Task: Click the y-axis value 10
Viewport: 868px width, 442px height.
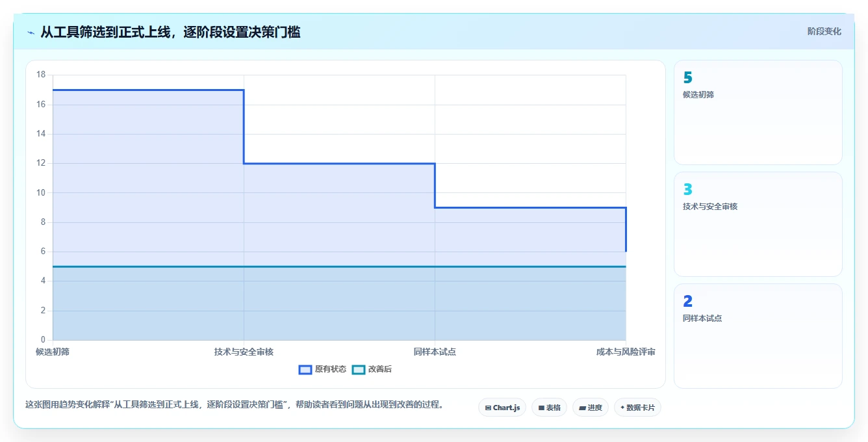Action: (41, 192)
